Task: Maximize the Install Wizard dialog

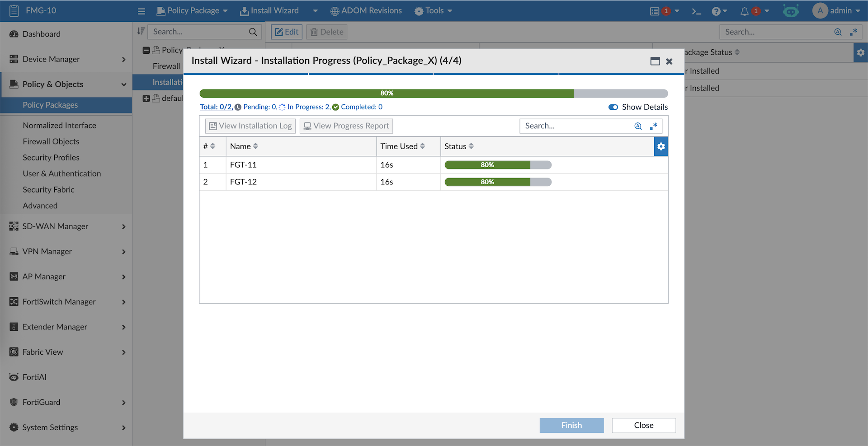Action: [655, 61]
